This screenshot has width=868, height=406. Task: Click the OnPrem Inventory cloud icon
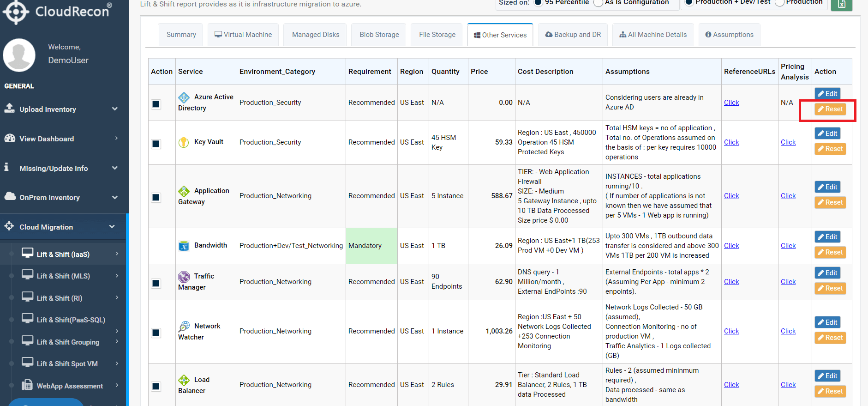tap(10, 196)
